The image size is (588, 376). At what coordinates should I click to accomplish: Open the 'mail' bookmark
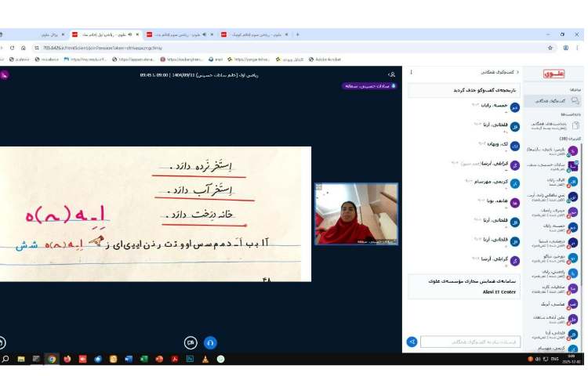(x=216, y=60)
